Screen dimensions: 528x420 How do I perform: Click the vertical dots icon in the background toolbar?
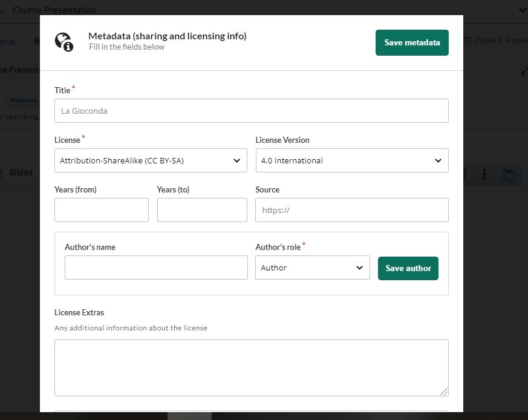[x=484, y=174]
